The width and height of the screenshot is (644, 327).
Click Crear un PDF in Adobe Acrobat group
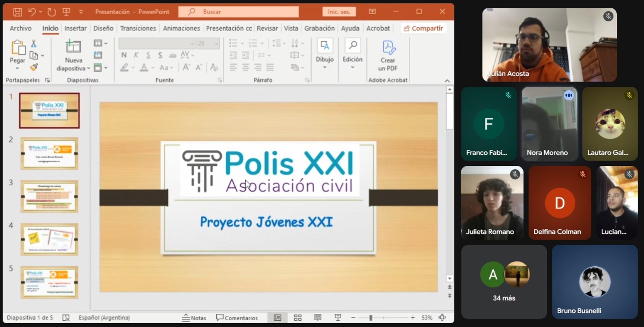point(388,55)
